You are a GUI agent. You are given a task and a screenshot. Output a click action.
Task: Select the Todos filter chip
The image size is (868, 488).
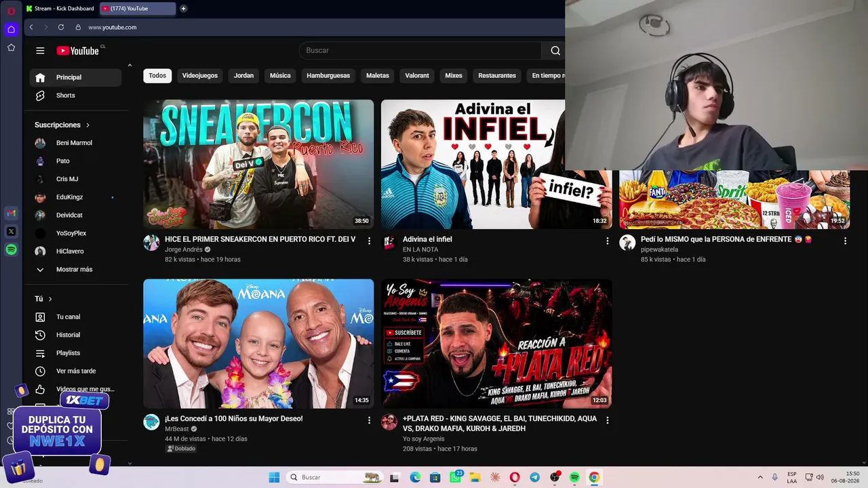[x=157, y=76]
